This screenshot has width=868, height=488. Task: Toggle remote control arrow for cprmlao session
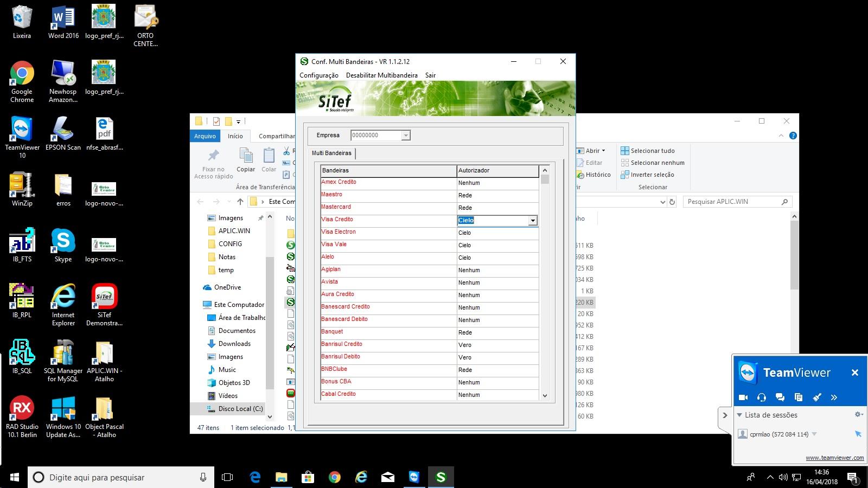858,434
